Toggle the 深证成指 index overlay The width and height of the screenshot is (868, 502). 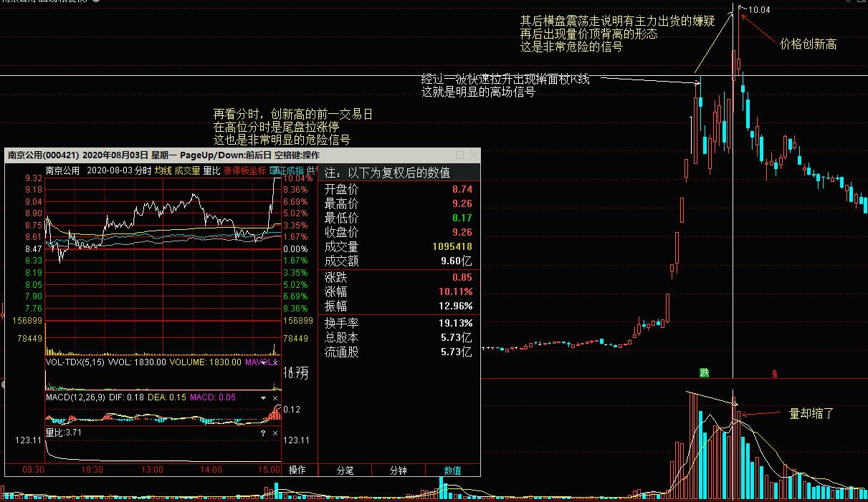287,170
